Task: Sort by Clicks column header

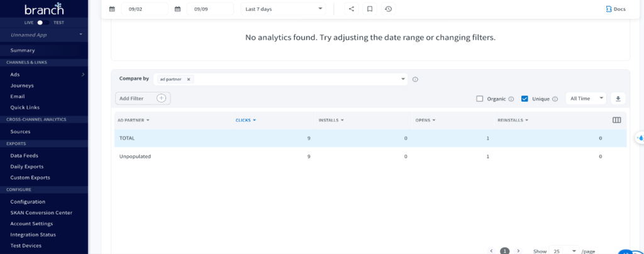Action: pos(245,120)
